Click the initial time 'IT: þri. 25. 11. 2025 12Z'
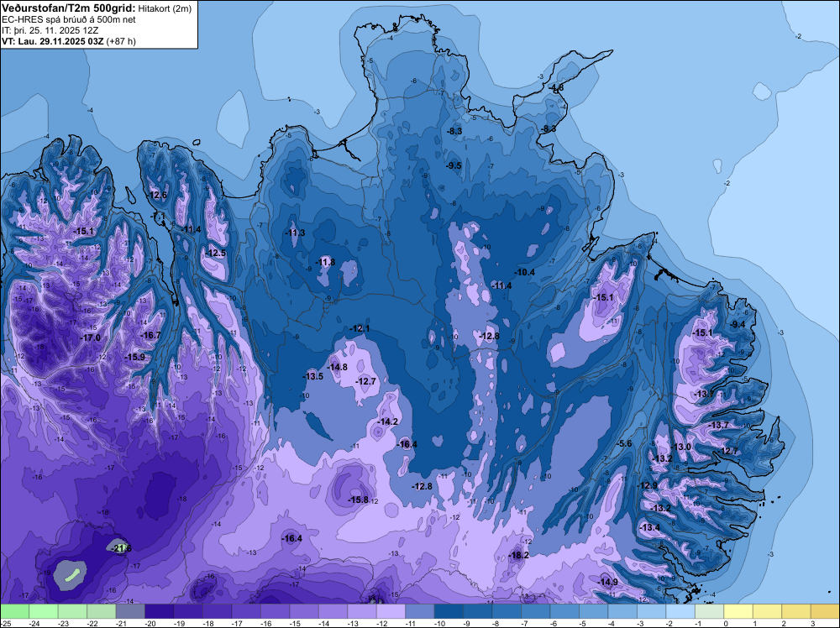This screenshot has width=840, height=628. tap(50, 30)
